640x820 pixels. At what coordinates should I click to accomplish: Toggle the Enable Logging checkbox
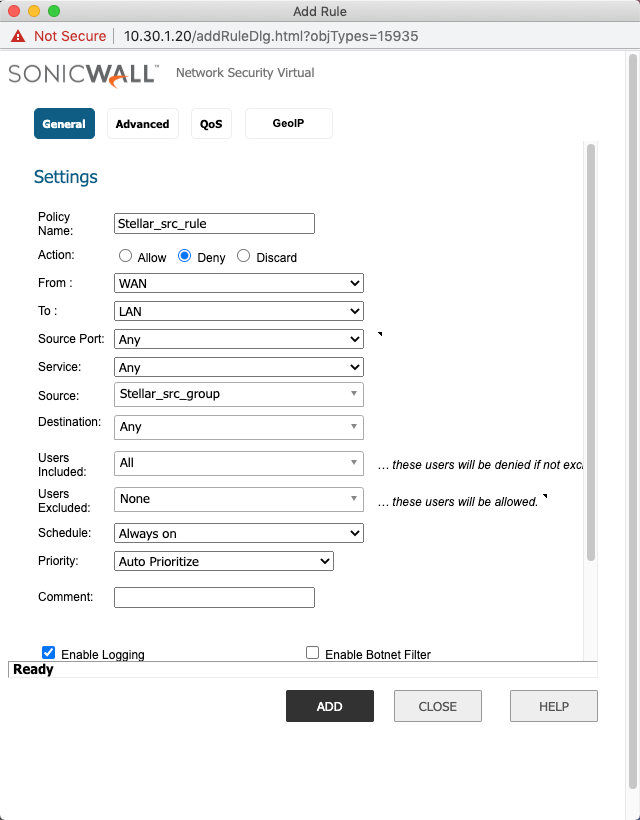[x=48, y=653]
